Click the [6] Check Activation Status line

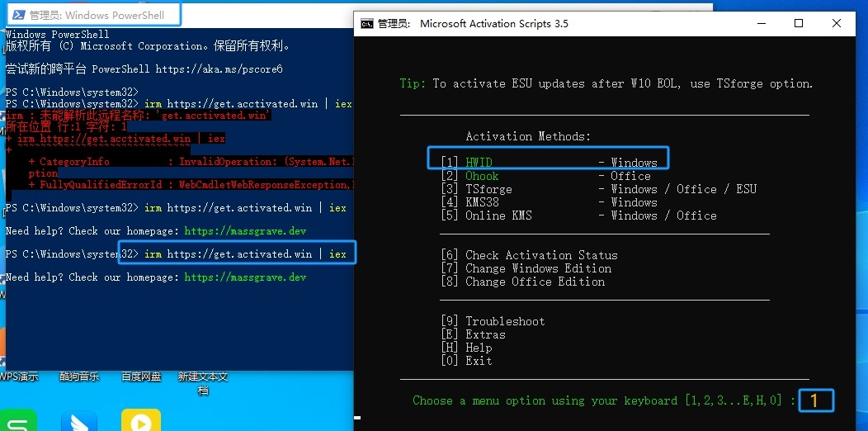point(529,255)
